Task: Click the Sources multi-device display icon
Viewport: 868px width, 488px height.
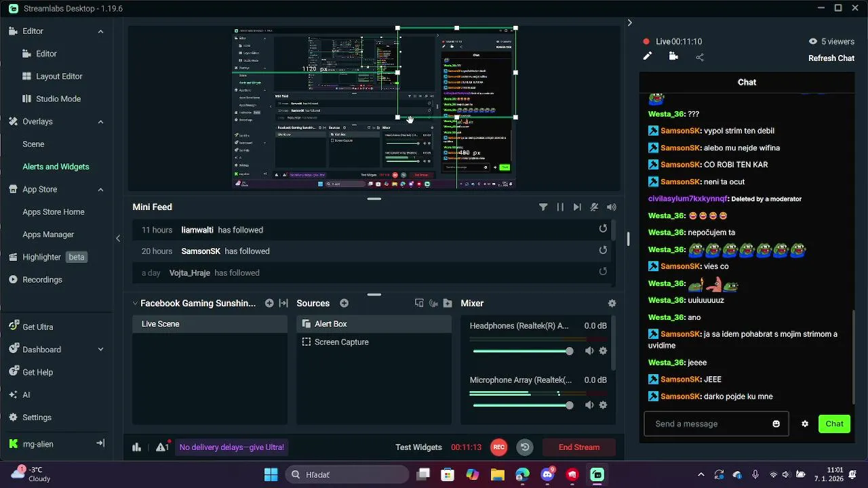Action: coord(419,304)
